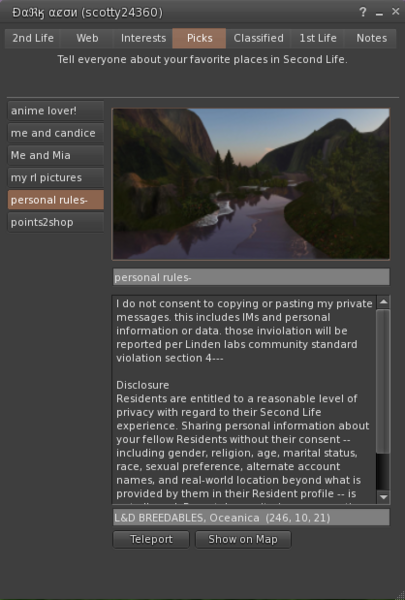Select the 'points2shop' pick
This screenshot has height=600, width=405.
coord(56,222)
